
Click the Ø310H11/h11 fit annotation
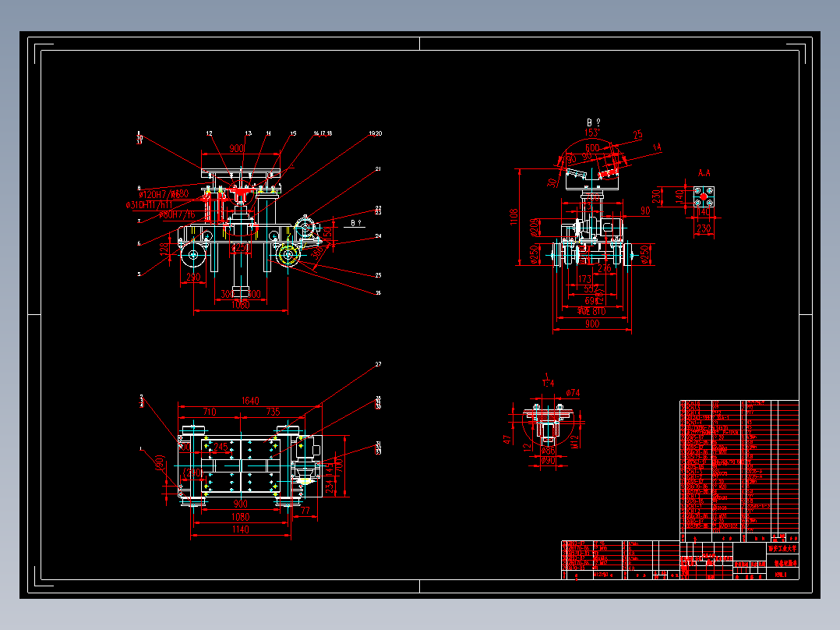(x=150, y=205)
